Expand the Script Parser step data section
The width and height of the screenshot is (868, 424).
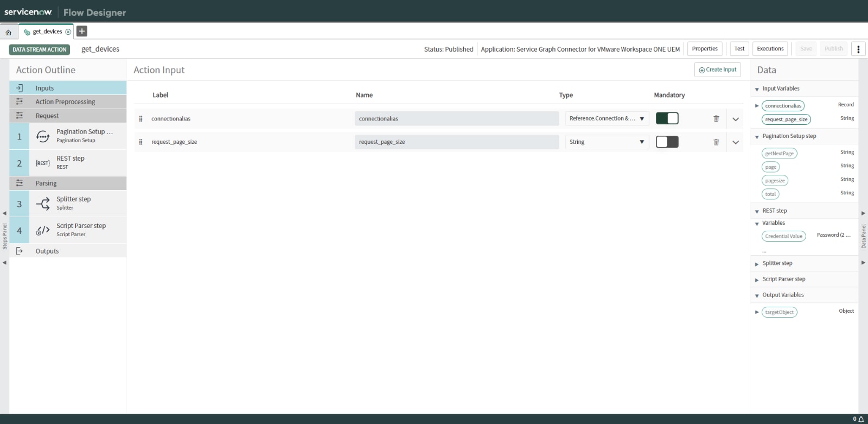[x=757, y=280]
